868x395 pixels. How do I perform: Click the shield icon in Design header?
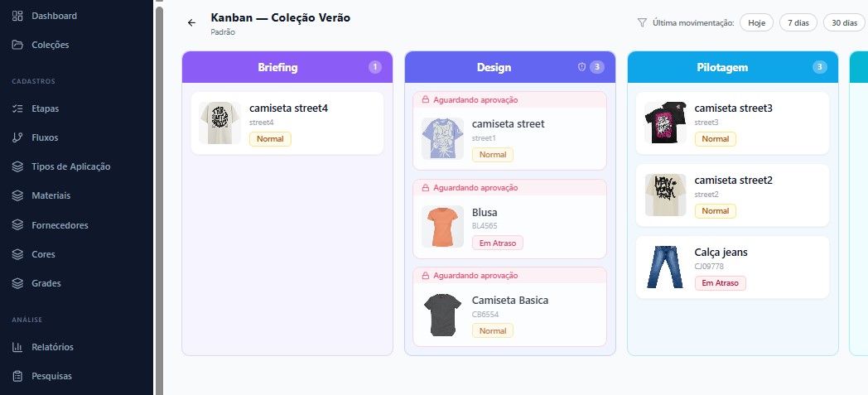581,67
